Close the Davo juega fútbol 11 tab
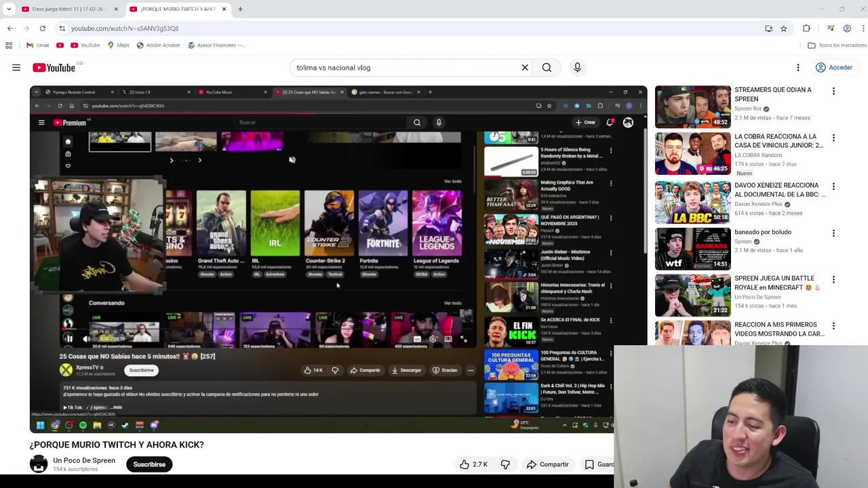The height and width of the screenshot is (488, 868). click(115, 9)
